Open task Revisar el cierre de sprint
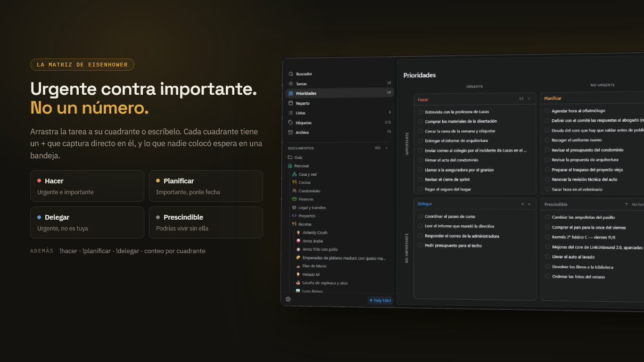The width and height of the screenshot is (644, 362). 447,180
